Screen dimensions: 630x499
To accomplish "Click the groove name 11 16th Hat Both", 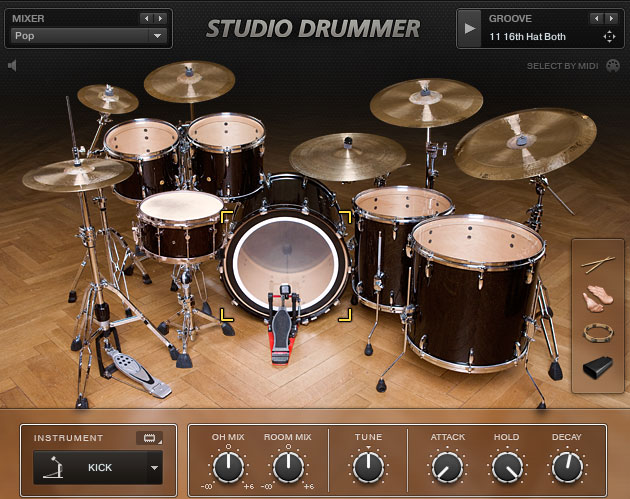I will pyautogui.click(x=527, y=37).
